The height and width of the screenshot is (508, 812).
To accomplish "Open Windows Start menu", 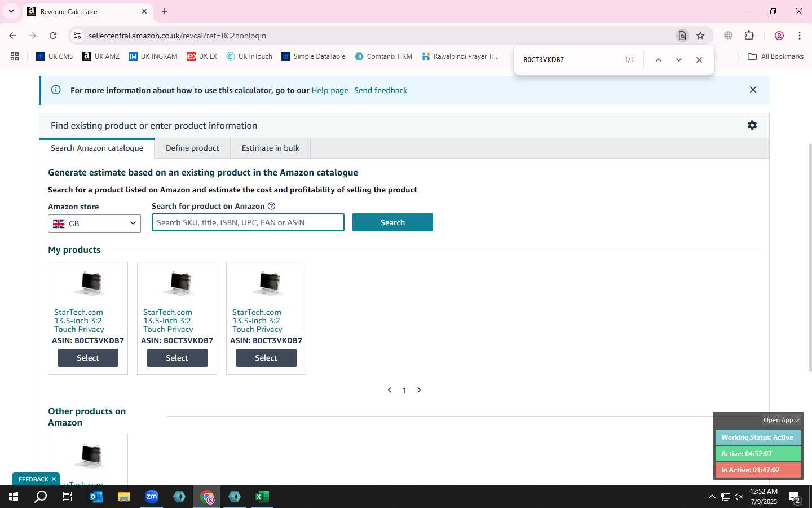I will [x=14, y=497].
